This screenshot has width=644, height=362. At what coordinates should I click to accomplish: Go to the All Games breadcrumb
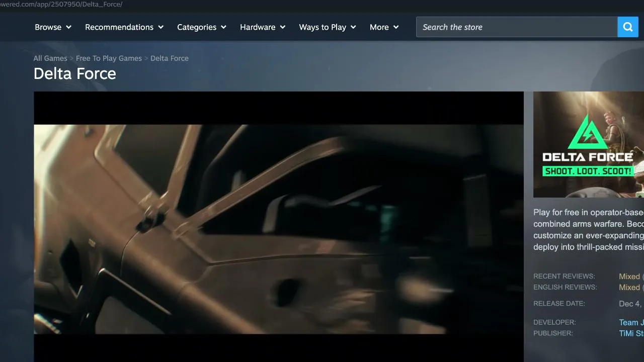click(x=50, y=58)
